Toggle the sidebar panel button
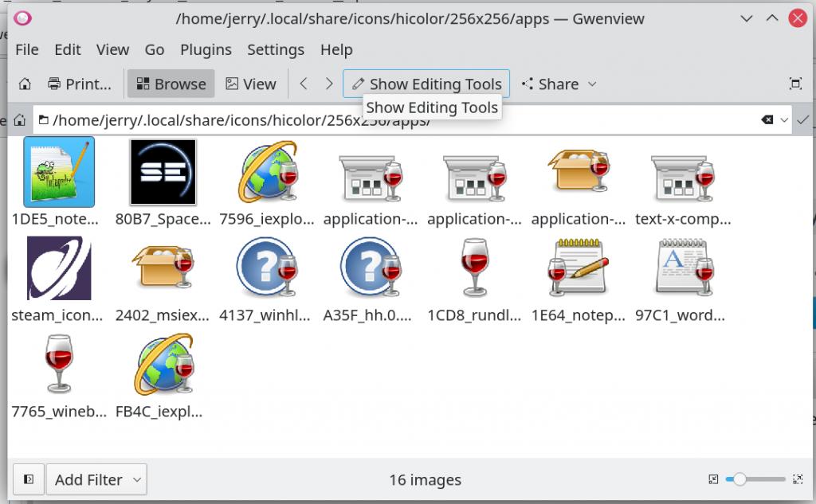The height and width of the screenshot is (504, 816). pyautogui.click(x=29, y=479)
